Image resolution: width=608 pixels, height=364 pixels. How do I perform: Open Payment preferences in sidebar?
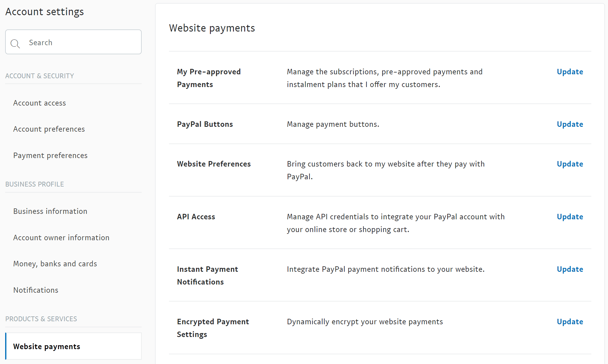50,156
